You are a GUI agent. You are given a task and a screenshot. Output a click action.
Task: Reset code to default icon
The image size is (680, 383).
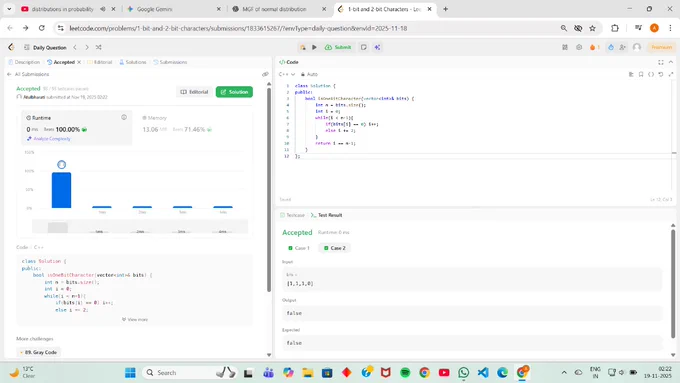pyautogui.click(x=661, y=74)
